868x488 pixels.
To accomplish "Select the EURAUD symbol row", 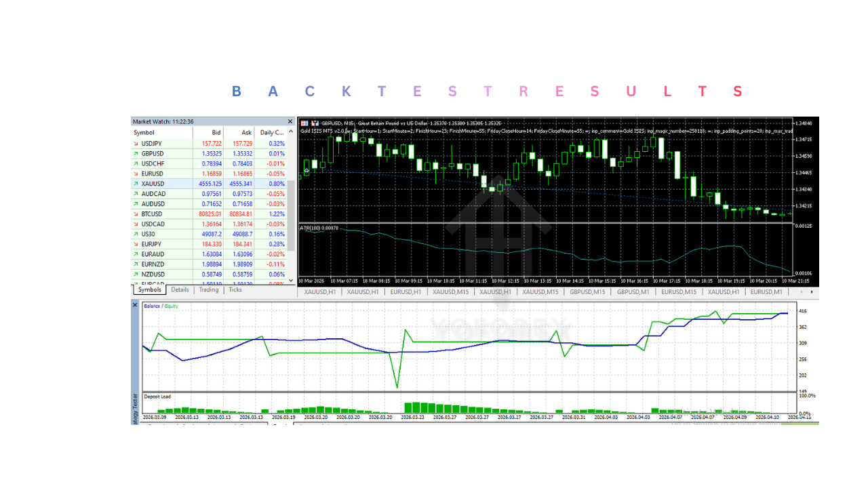I will click(209, 254).
